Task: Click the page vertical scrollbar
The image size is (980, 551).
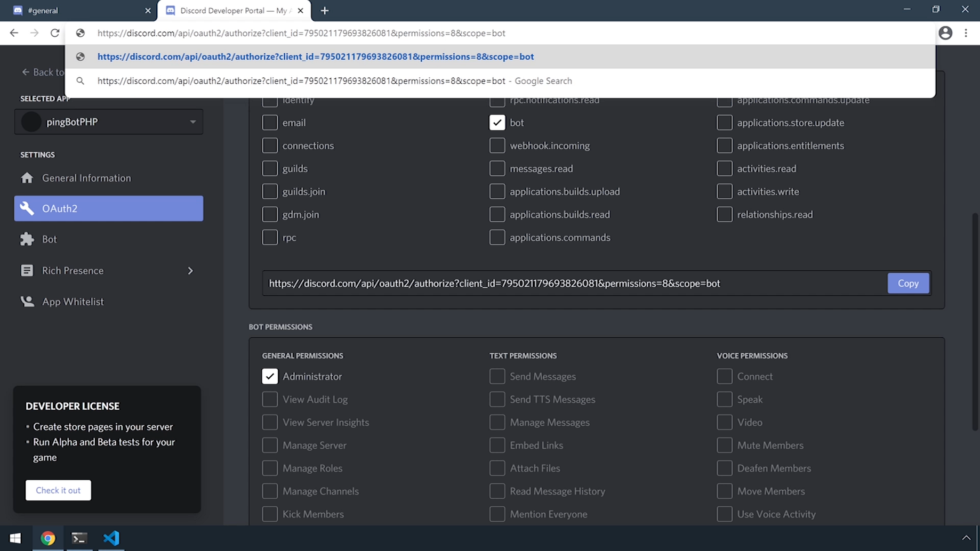Action: tap(975, 322)
